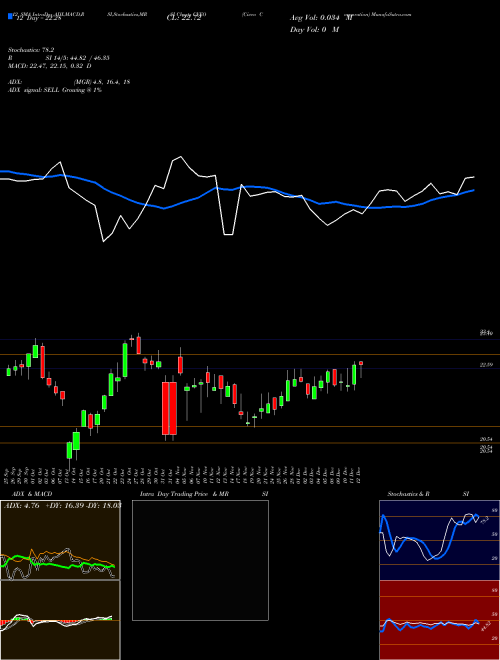Click the 22.59 price level label
This screenshot has height=660, width=500.
point(487,365)
